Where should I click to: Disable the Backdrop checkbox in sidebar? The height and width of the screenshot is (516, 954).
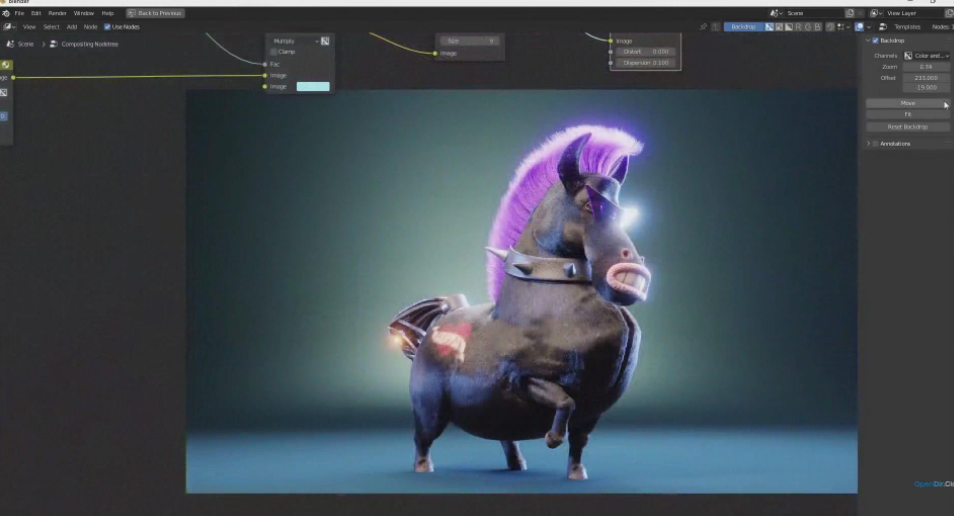tap(876, 41)
